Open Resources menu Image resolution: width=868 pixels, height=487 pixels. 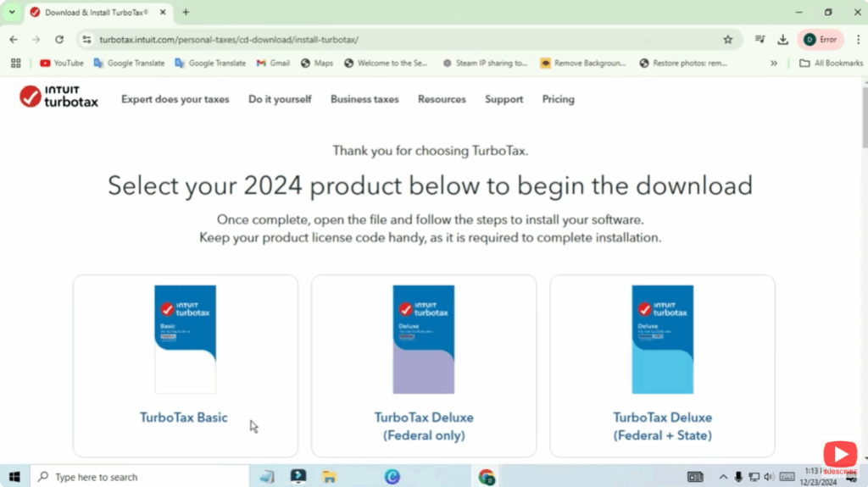(442, 99)
